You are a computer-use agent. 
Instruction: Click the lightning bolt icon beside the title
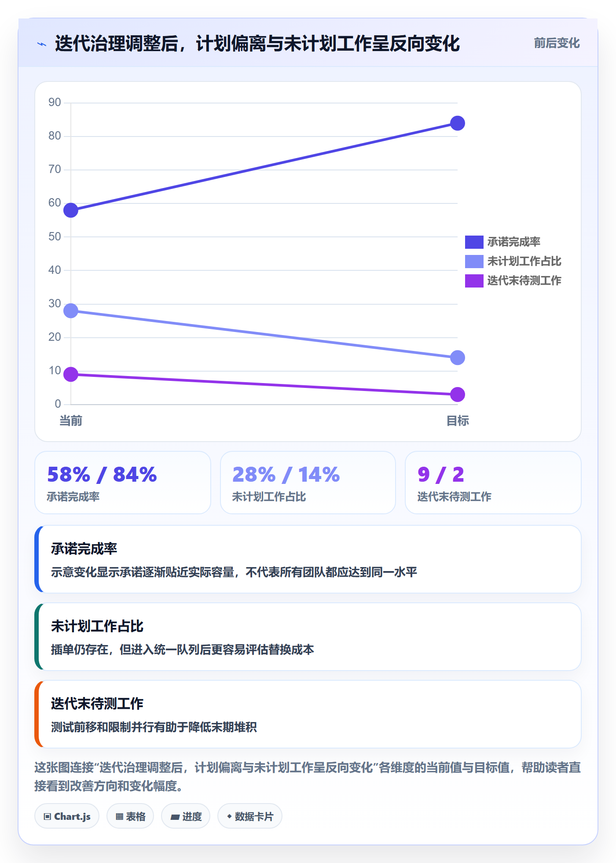pos(42,44)
